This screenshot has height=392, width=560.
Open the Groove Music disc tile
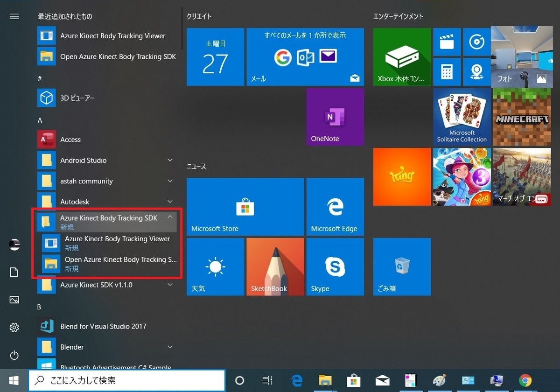tap(476, 42)
